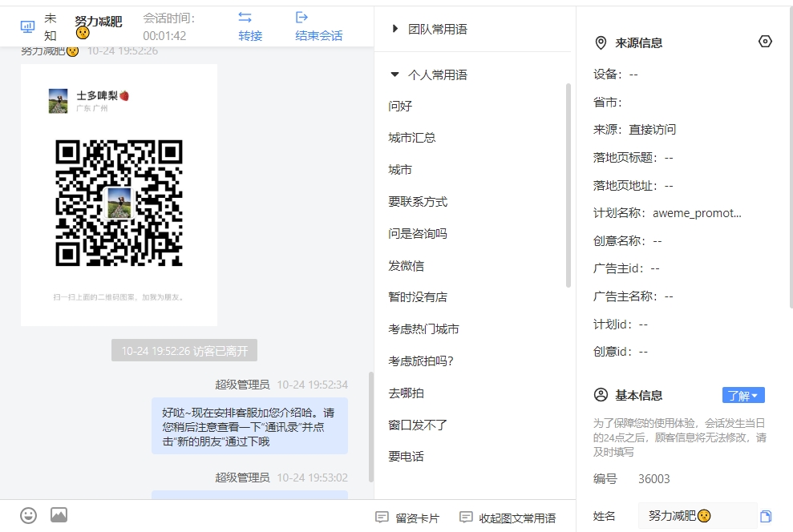
Task: Collapse the 个人常用语 section
Action: 395,75
